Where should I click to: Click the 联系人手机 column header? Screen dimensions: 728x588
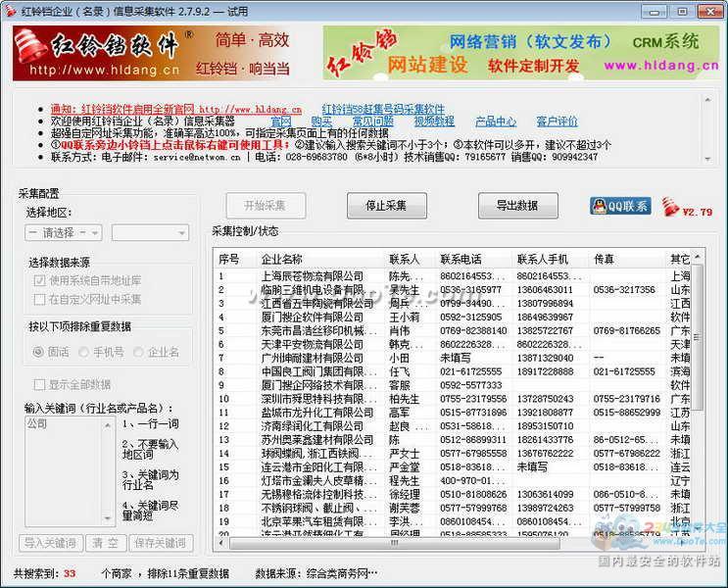[x=551, y=259]
